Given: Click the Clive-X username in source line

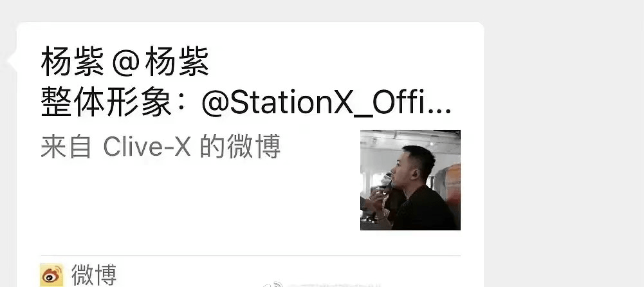Looking at the screenshot, I should pyautogui.click(x=147, y=147).
